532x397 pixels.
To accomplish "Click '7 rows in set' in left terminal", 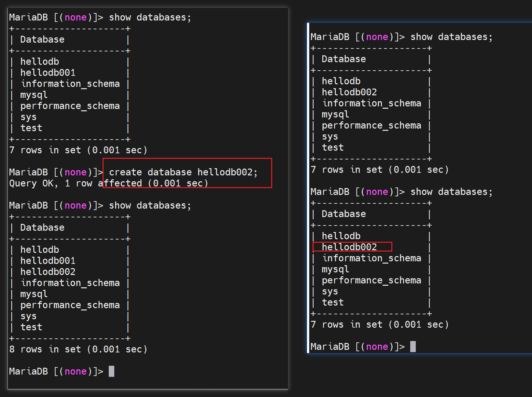I will (x=78, y=150).
